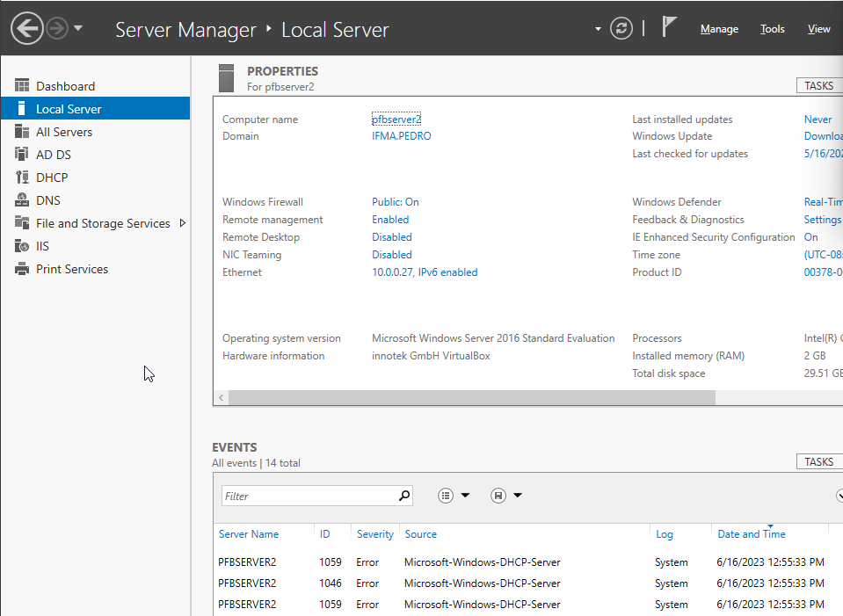Open the DNS section
The height and width of the screenshot is (616, 843).
(51, 199)
